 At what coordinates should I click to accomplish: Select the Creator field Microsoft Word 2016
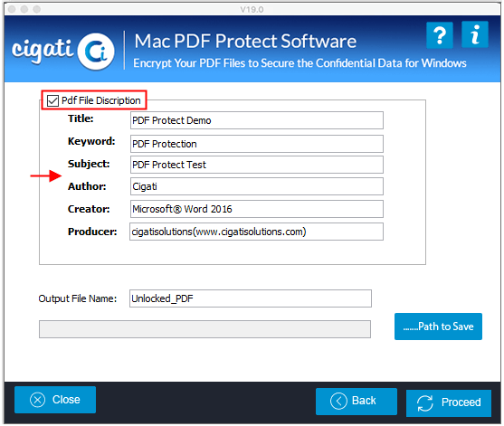point(256,209)
